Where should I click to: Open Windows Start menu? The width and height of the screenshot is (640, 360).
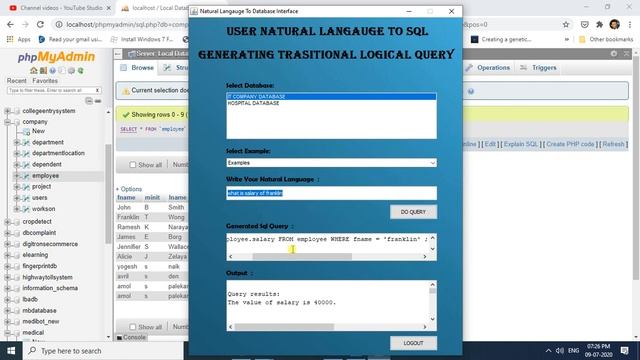[x=11, y=351]
